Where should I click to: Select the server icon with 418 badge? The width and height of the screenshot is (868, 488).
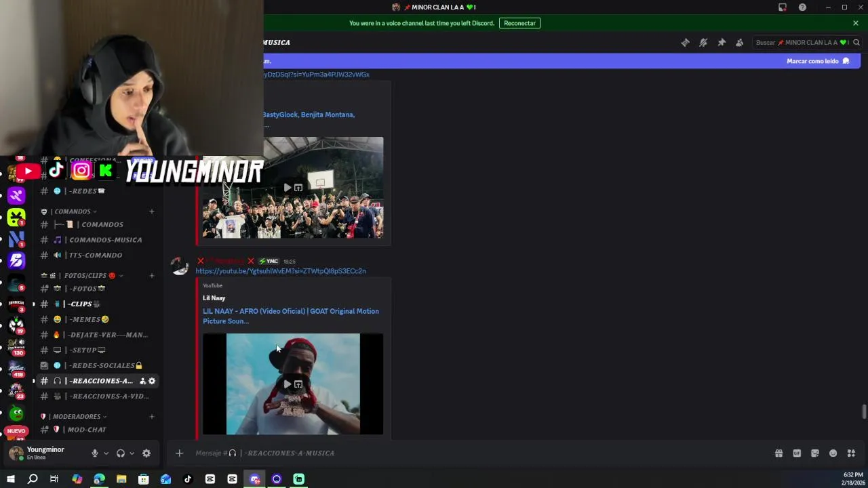pos(16,369)
